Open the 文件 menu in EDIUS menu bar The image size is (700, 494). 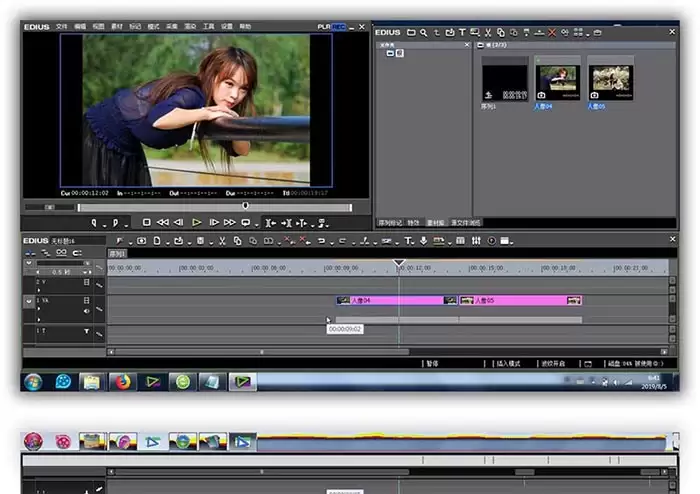[x=62, y=27]
